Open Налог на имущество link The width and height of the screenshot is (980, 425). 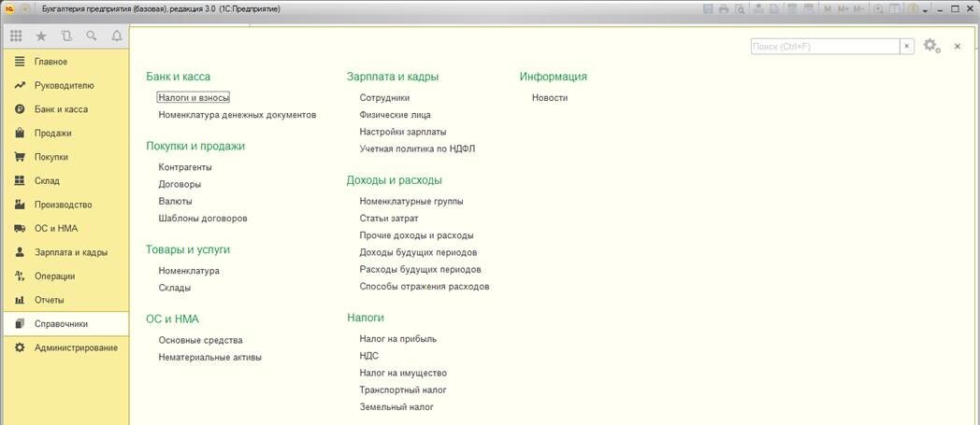(x=403, y=373)
